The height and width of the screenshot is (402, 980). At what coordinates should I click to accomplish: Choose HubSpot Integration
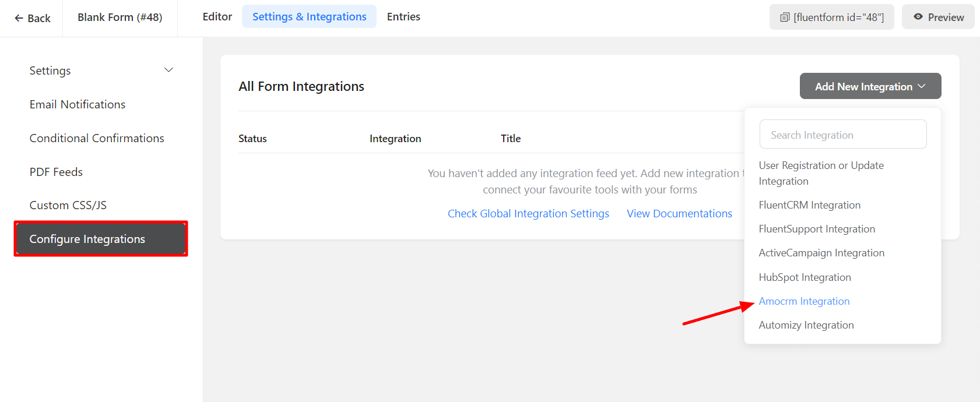coord(805,277)
